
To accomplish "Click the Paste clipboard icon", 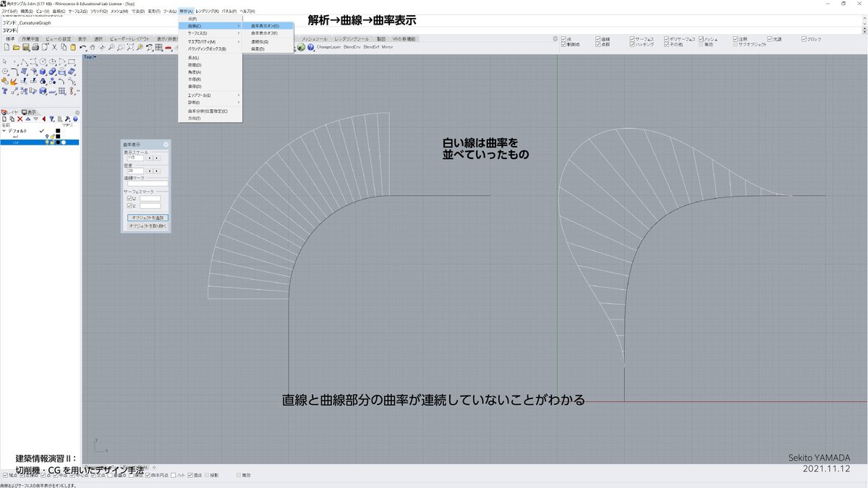I will (73, 47).
